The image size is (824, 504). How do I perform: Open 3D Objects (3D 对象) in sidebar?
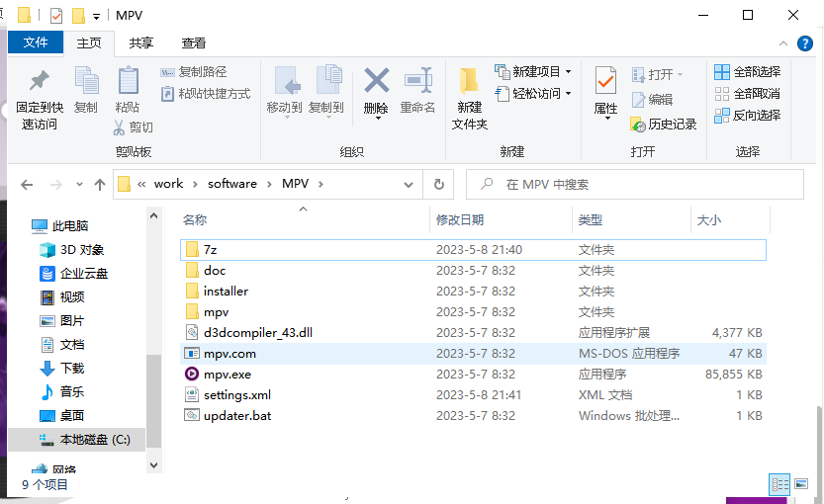click(72, 250)
